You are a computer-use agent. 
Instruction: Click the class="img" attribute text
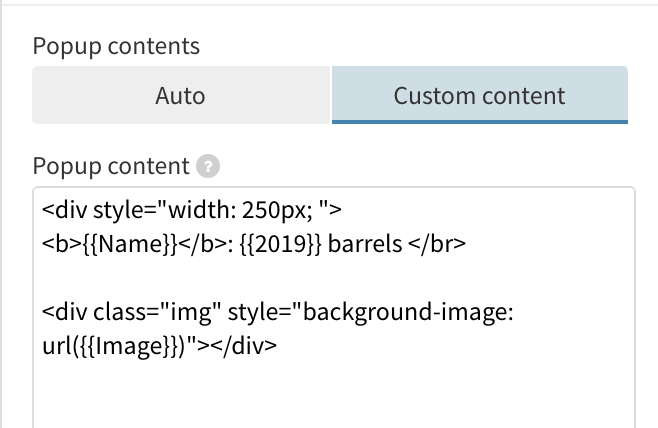(x=157, y=312)
